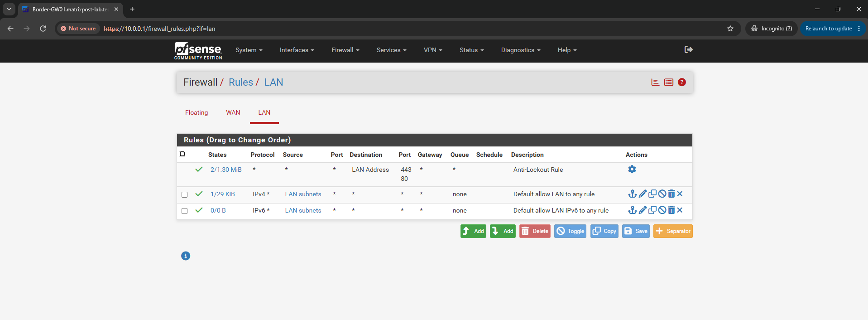Copy the Default allow LAN IPv6 rule
Viewport: 868px width, 320px height.
click(652, 210)
